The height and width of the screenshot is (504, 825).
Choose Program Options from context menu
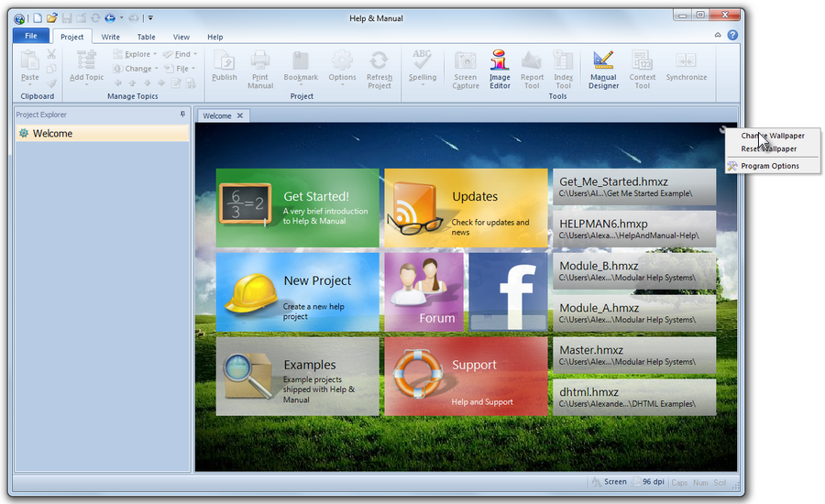click(x=773, y=166)
